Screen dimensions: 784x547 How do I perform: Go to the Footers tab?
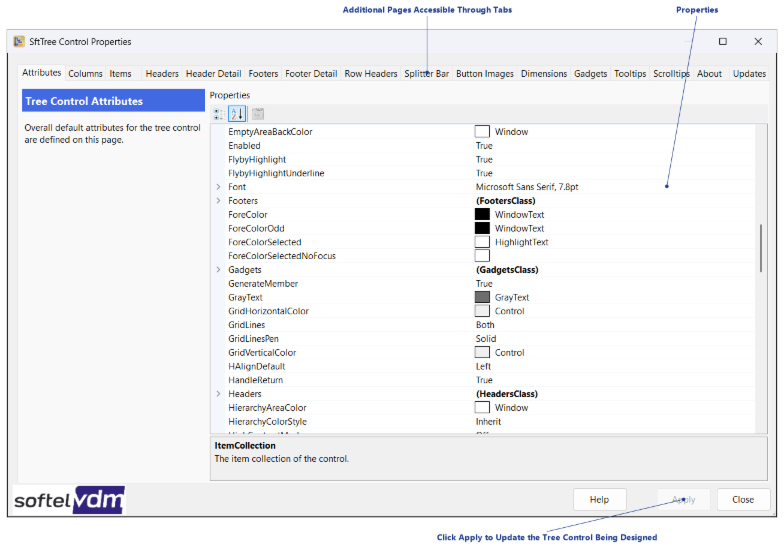click(x=263, y=74)
